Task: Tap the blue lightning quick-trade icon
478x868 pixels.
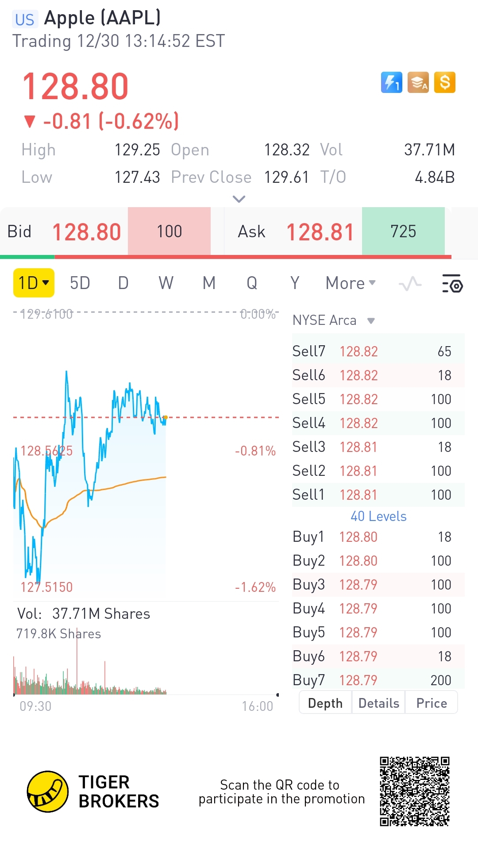Action: click(x=391, y=82)
